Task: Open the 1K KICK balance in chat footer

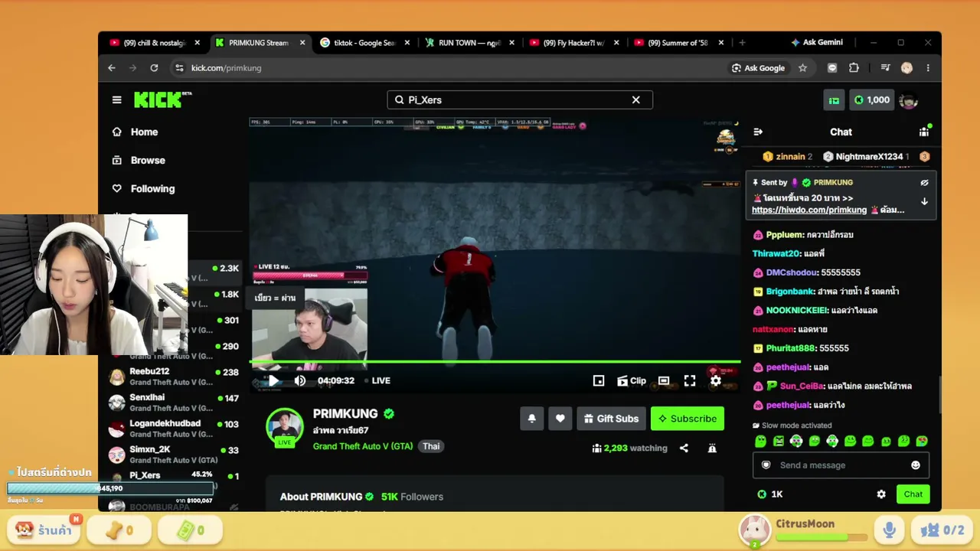Action: pyautogui.click(x=770, y=494)
